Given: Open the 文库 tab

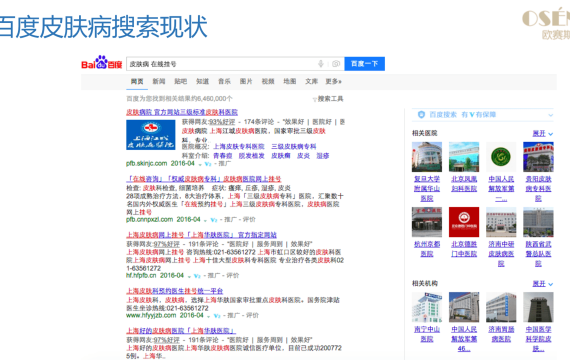Looking at the screenshot, I should [312, 81].
